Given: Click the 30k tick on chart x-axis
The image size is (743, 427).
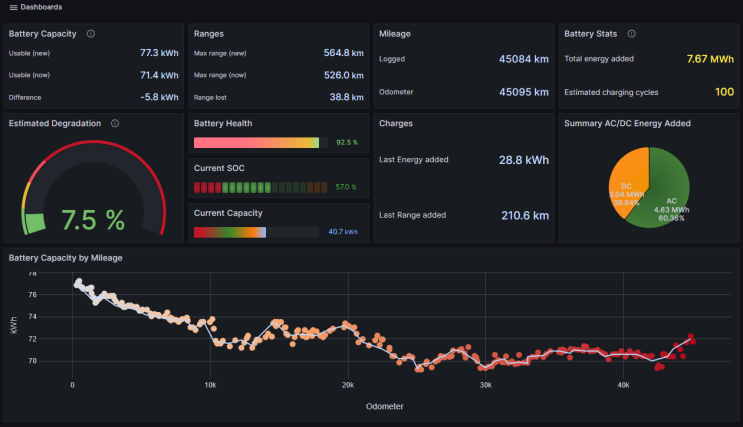Looking at the screenshot, I should (485, 385).
